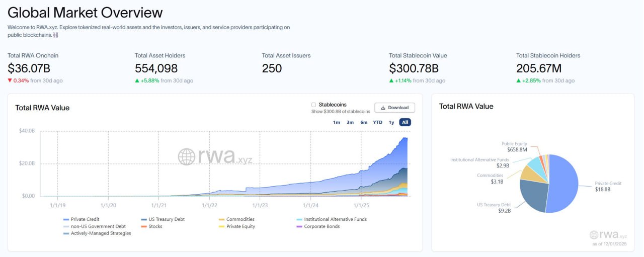This screenshot has height=257, width=644.
Task: Switch chart to 6m range
Action: pos(364,122)
